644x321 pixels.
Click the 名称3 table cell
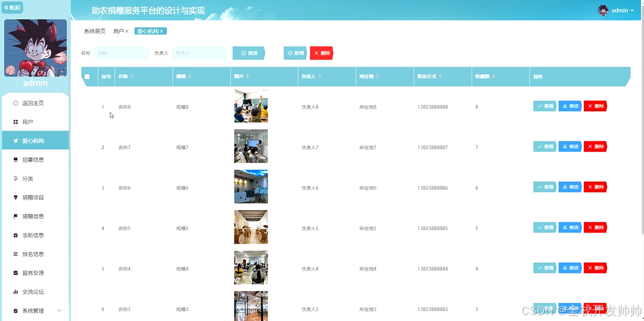coord(125,309)
